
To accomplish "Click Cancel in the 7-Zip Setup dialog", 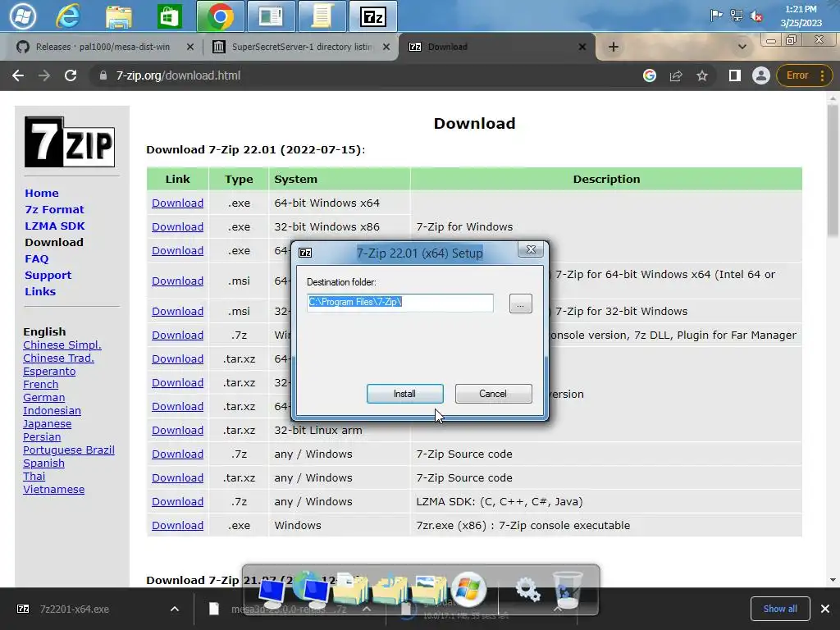I will (x=493, y=394).
